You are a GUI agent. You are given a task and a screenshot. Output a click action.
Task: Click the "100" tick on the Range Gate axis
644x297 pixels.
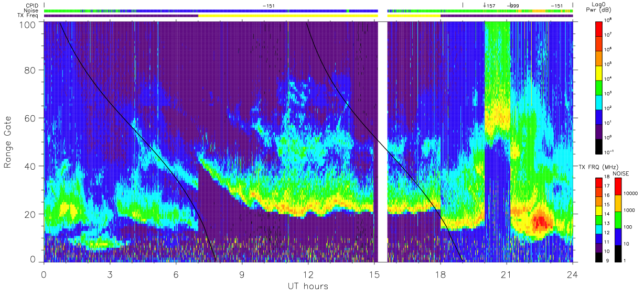click(29, 24)
